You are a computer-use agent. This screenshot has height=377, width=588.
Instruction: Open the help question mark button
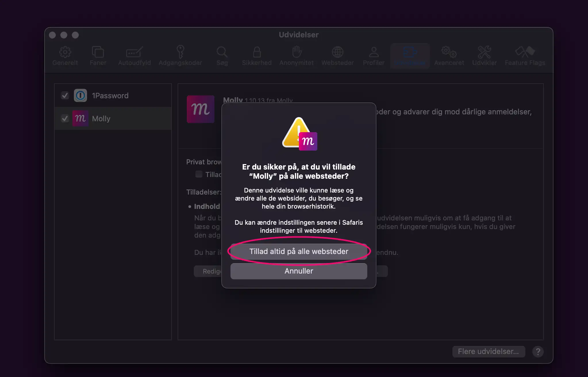pyautogui.click(x=538, y=351)
